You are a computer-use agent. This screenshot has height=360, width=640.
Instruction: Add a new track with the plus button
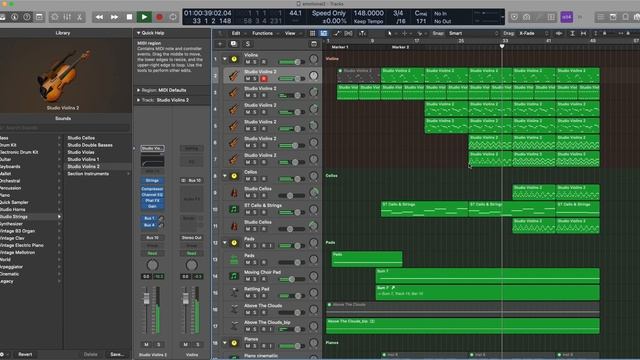click(x=220, y=44)
